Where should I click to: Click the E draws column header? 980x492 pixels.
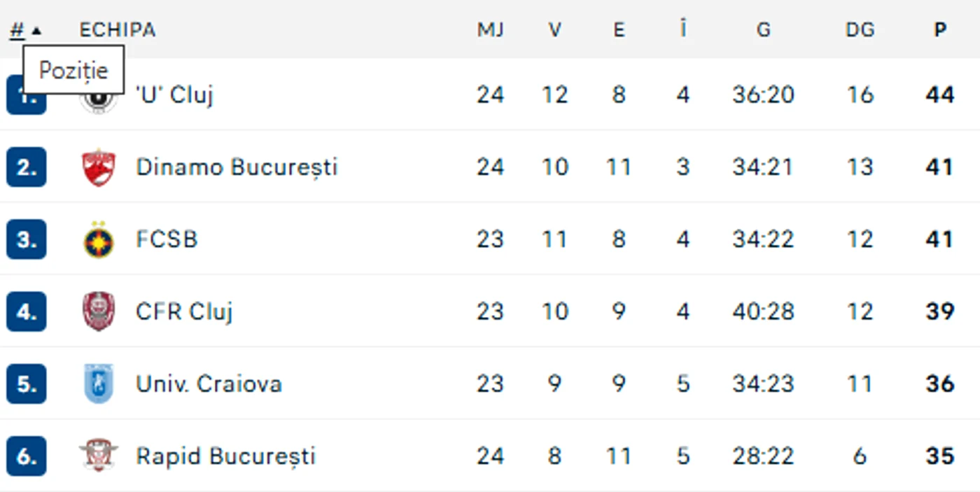tap(619, 30)
